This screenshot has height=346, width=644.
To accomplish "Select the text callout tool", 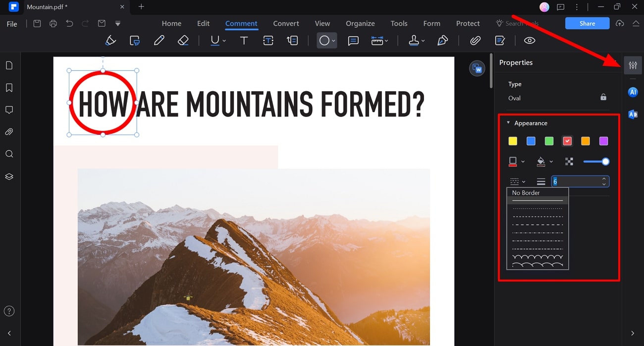I will tap(292, 41).
